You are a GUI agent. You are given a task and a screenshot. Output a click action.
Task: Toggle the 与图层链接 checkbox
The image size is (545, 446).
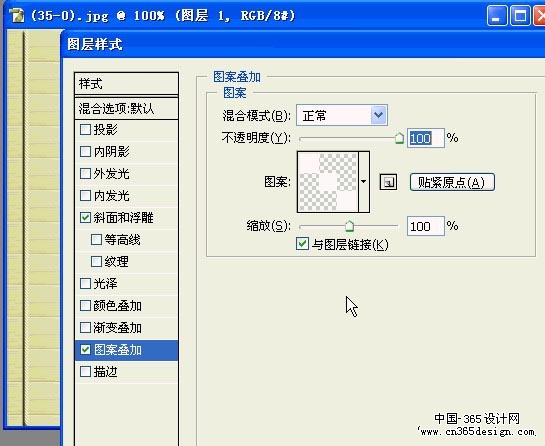tap(302, 243)
